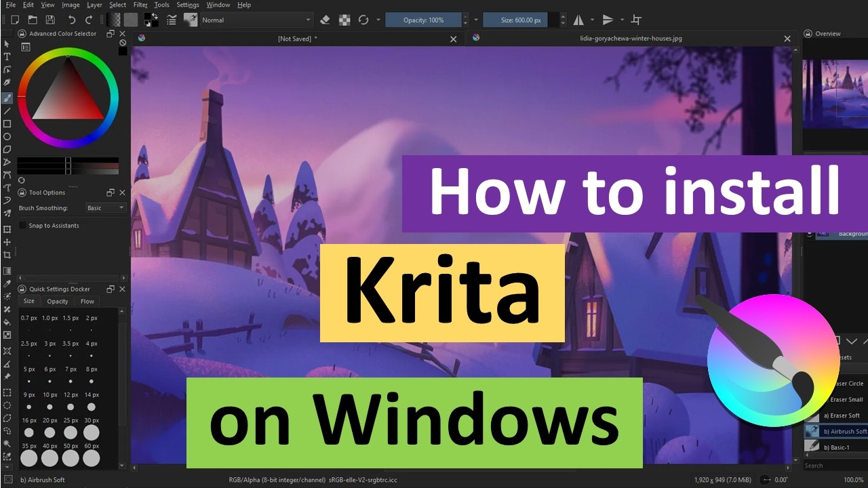
Task: Adjust the brush Size slider
Action: 522,20
